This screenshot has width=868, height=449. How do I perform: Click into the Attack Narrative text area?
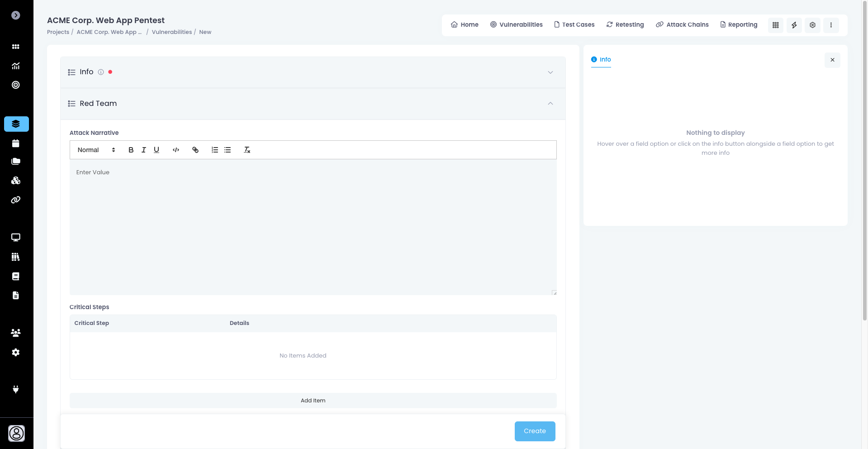313,226
